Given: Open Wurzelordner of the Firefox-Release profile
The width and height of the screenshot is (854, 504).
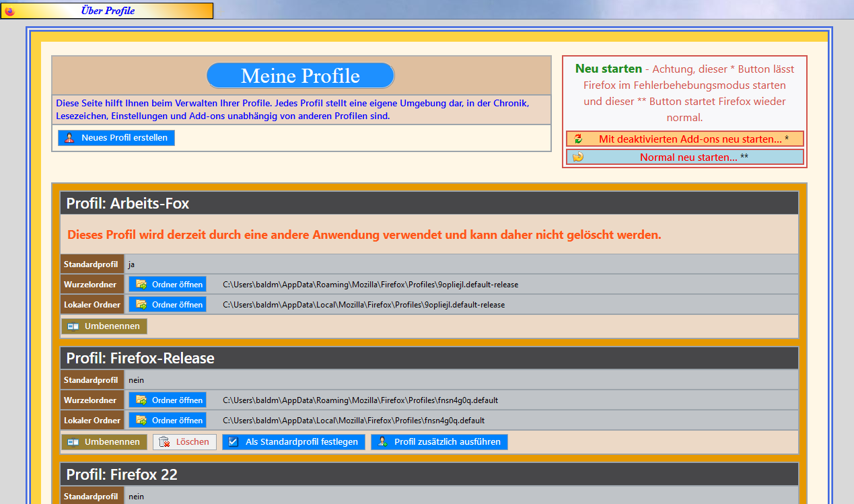Looking at the screenshot, I should coord(168,400).
